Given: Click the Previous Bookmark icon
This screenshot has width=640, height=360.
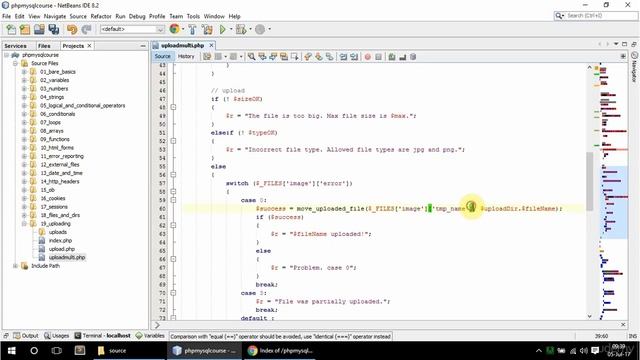Looking at the screenshot, I should [x=308, y=57].
